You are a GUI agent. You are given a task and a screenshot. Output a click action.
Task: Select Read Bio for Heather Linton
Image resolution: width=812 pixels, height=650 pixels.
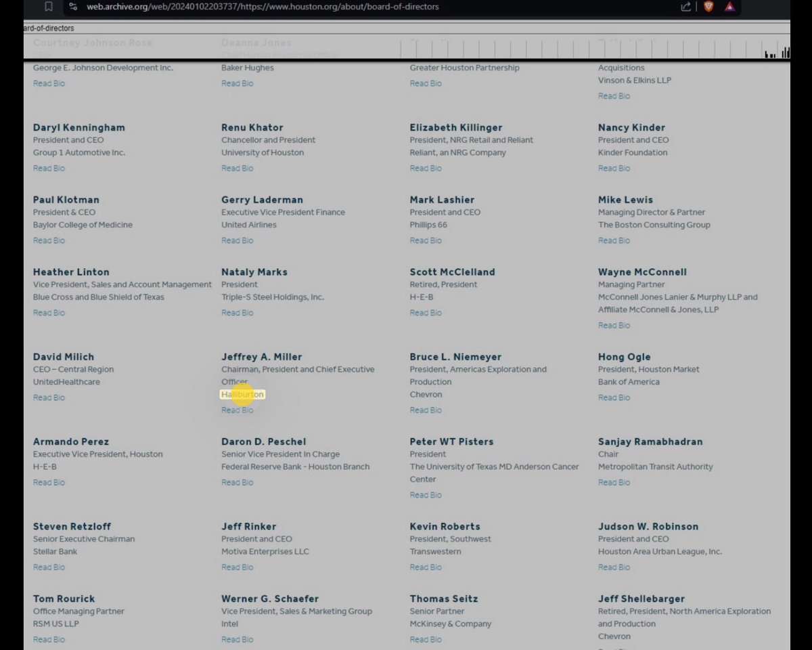tap(49, 313)
